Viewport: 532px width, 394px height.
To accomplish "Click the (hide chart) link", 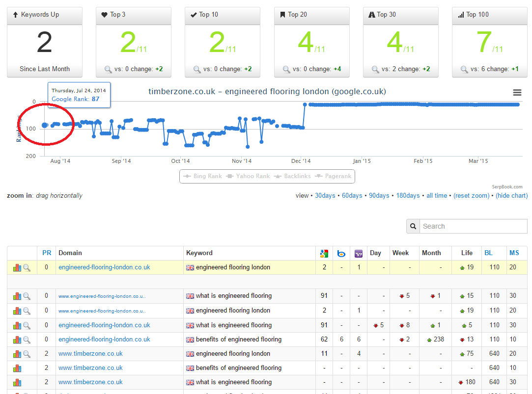I will [512, 196].
